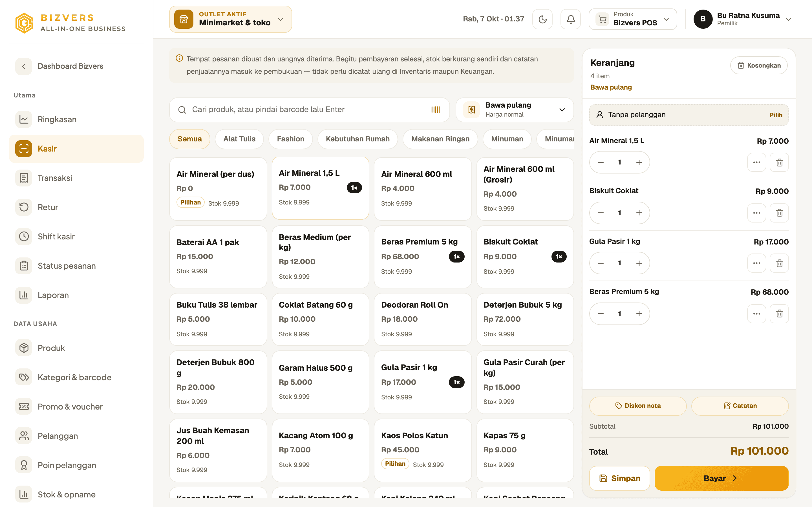Select the Alat Tulis category chip
This screenshot has width=812, height=507.
[239, 139]
